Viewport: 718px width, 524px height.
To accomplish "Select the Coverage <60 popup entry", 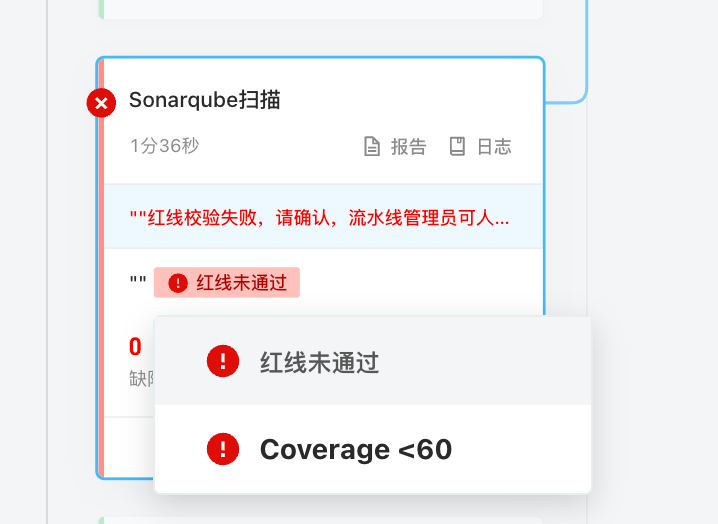I will [373, 449].
